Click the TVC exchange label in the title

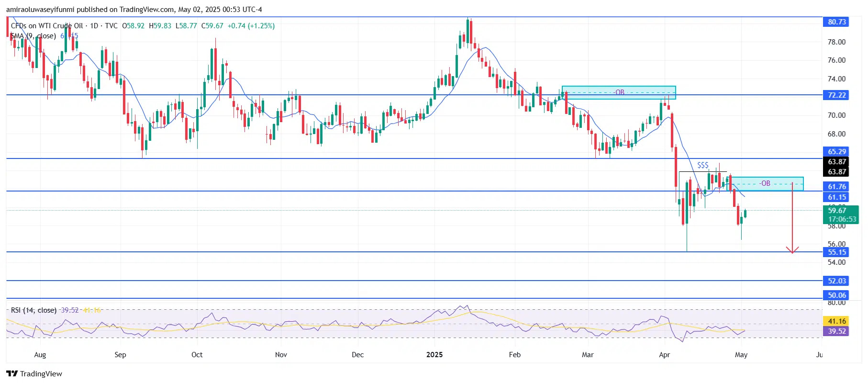[111, 26]
